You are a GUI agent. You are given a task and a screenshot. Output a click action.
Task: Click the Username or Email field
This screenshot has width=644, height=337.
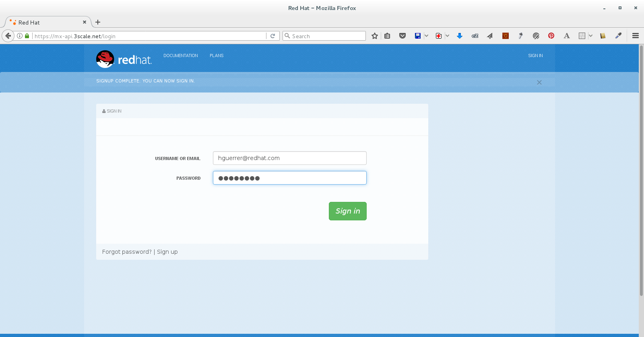click(290, 158)
